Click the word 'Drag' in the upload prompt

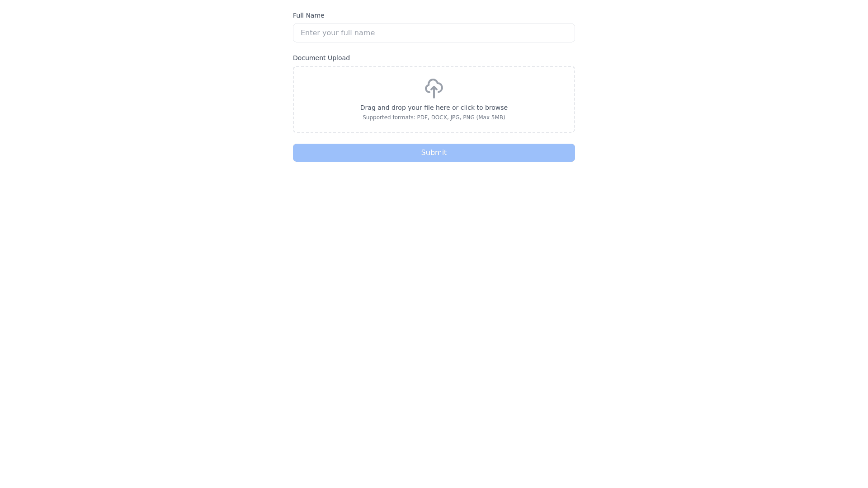click(x=368, y=108)
